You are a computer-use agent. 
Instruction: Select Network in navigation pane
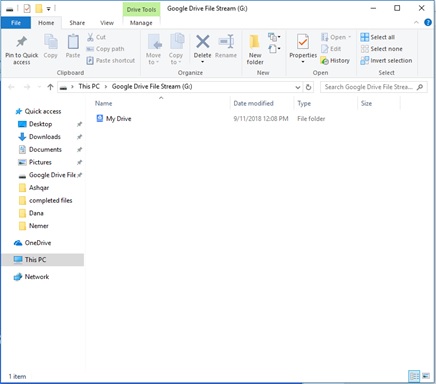[x=32, y=277]
